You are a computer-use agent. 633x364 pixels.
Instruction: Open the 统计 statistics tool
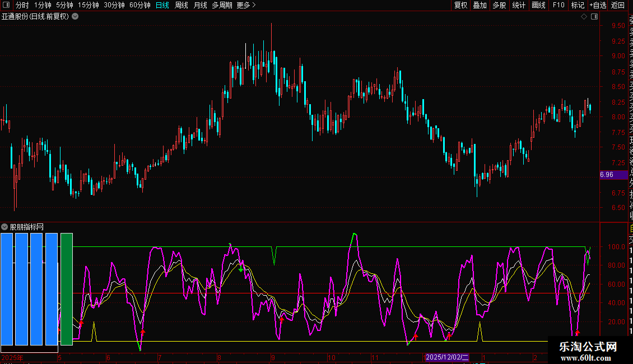pyautogui.click(x=519, y=5)
